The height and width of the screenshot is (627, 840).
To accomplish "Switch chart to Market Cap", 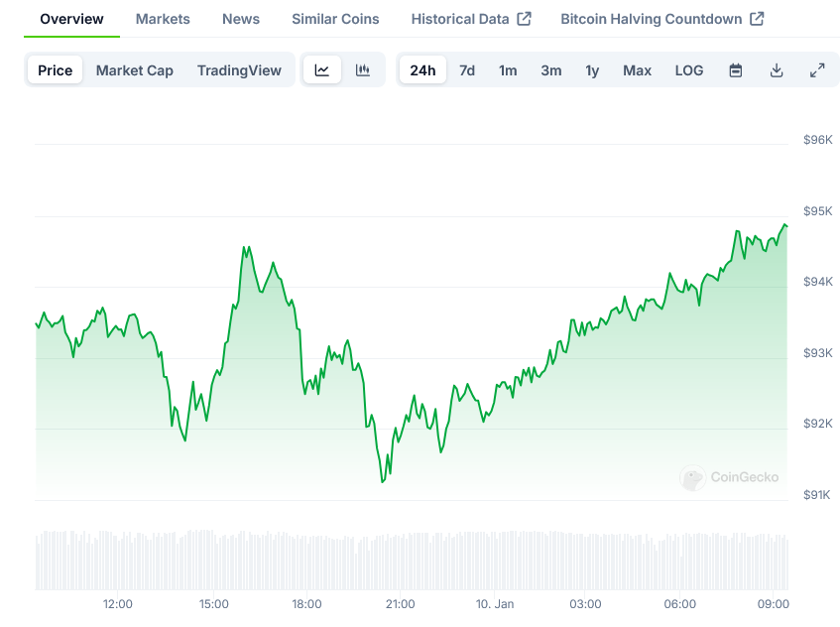I will pyautogui.click(x=135, y=70).
